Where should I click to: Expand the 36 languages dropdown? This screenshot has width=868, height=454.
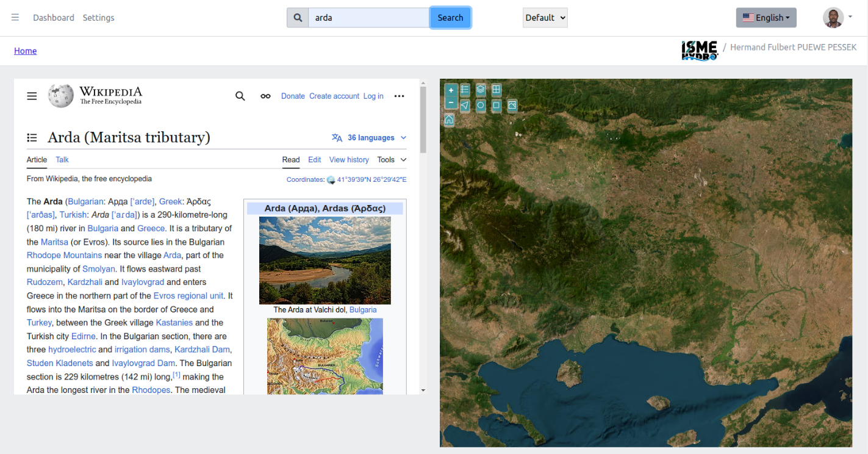(x=369, y=138)
